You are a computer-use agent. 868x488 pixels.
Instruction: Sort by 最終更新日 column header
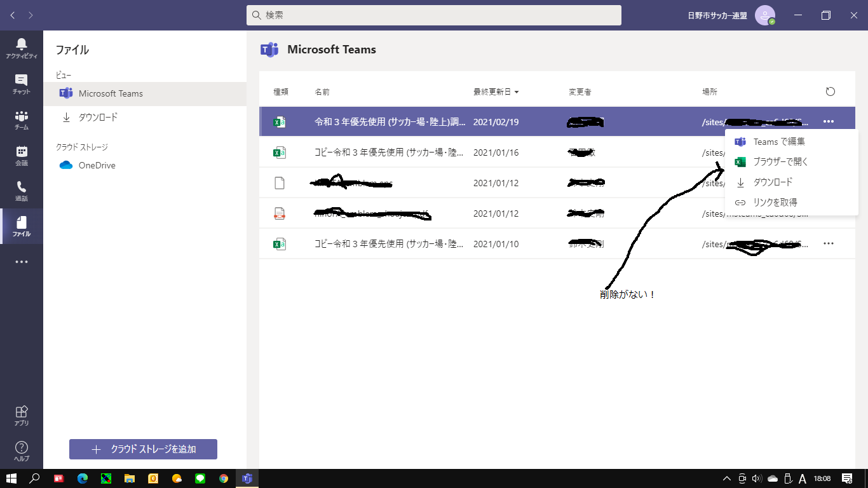click(496, 91)
